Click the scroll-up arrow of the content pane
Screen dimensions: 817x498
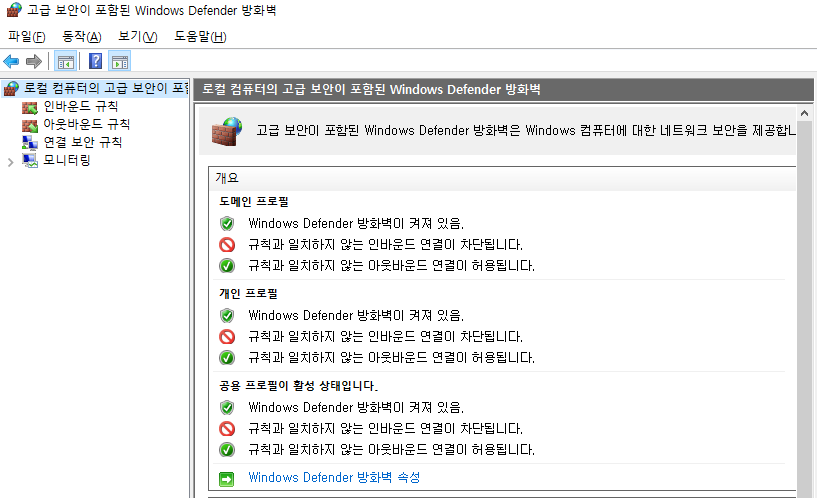(x=804, y=113)
